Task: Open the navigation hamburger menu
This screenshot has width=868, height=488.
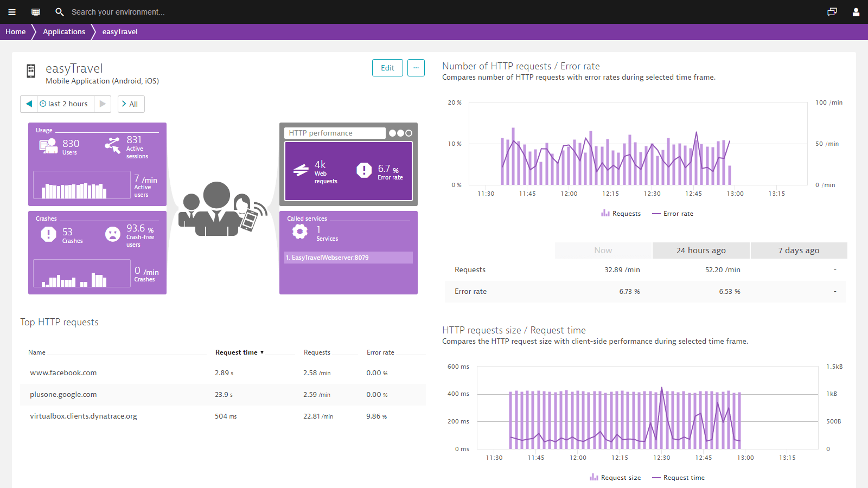Action: [x=12, y=11]
